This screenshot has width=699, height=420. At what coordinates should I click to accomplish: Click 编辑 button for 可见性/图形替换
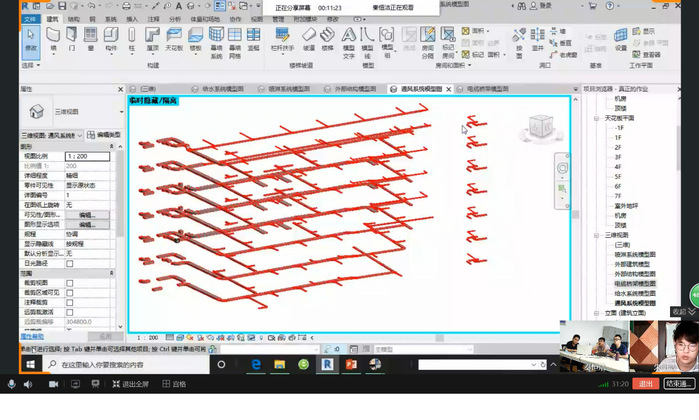(87, 214)
